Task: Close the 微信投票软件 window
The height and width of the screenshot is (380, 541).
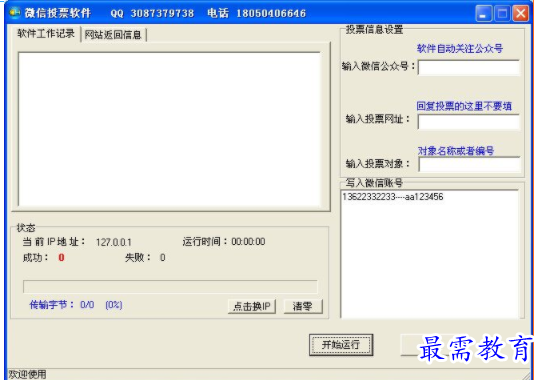Action: coord(521,13)
